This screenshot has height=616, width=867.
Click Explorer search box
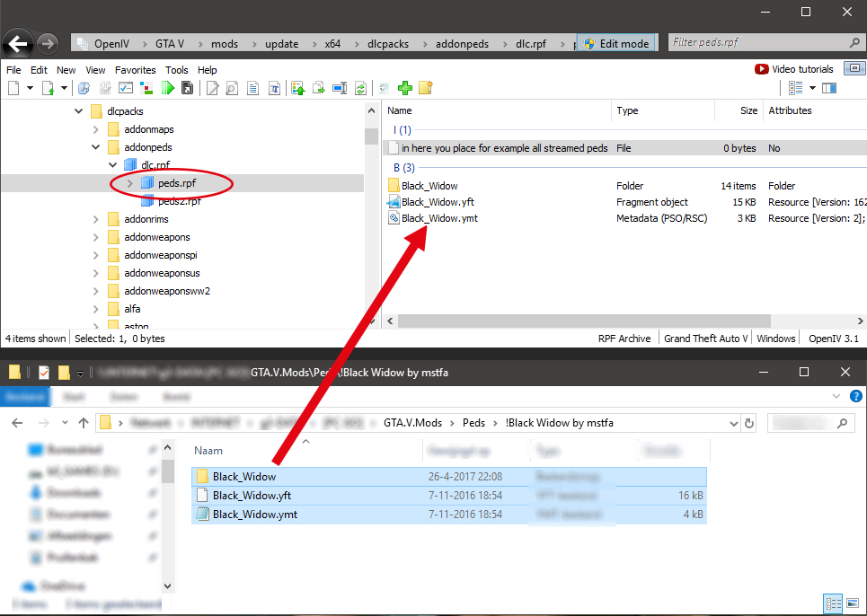(811, 423)
